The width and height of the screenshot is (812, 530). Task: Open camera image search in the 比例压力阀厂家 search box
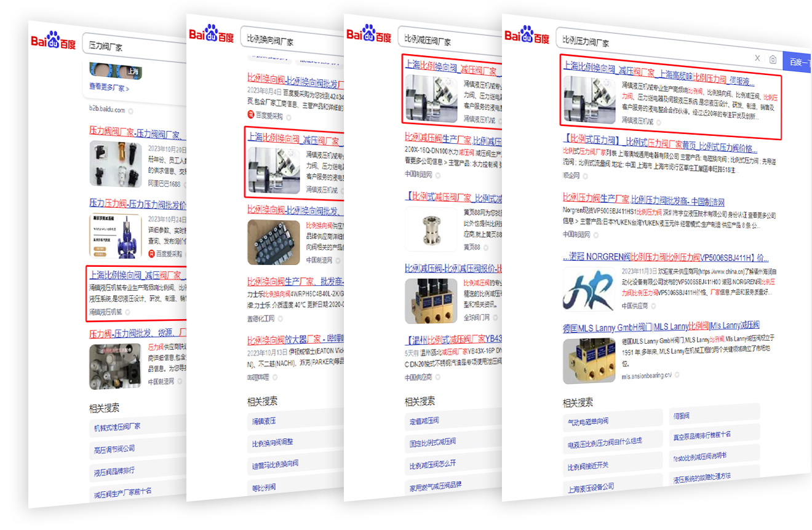[x=773, y=60]
